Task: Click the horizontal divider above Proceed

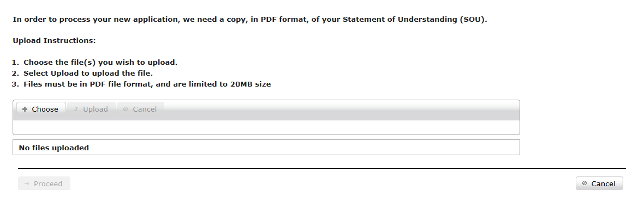Action: (x=322, y=168)
